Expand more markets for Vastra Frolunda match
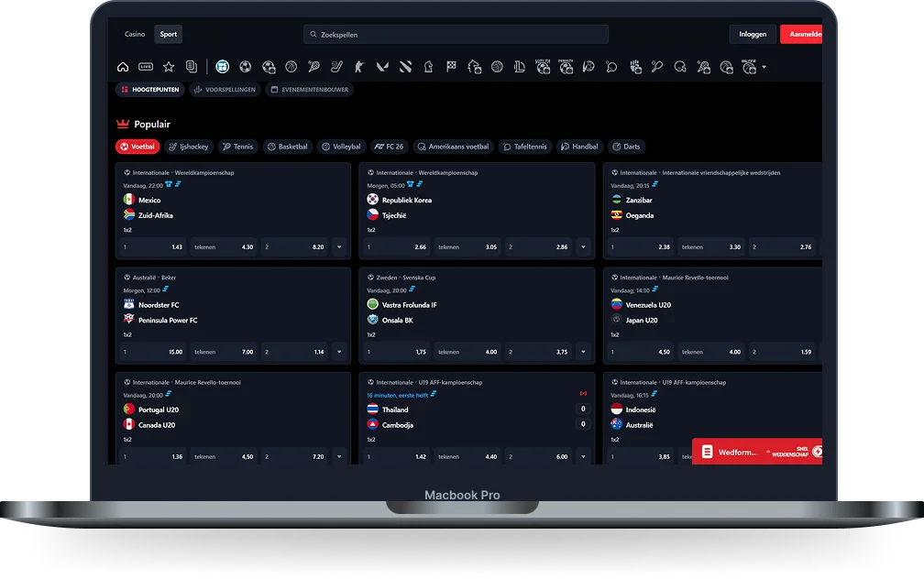The width and height of the screenshot is (924, 579). pyautogui.click(x=583, y=352)
